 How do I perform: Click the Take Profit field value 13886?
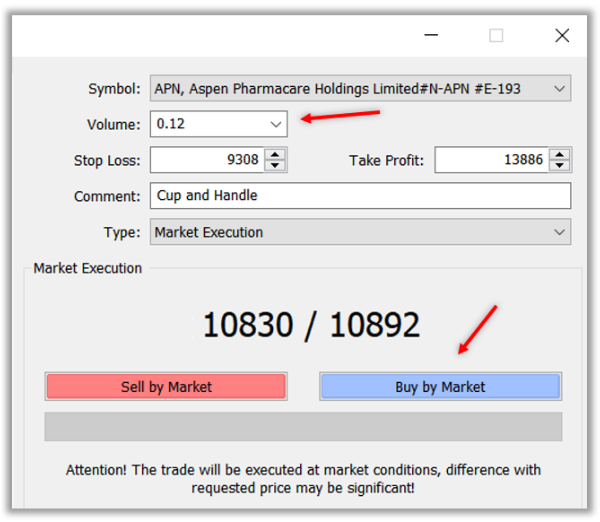click(492, 160)
